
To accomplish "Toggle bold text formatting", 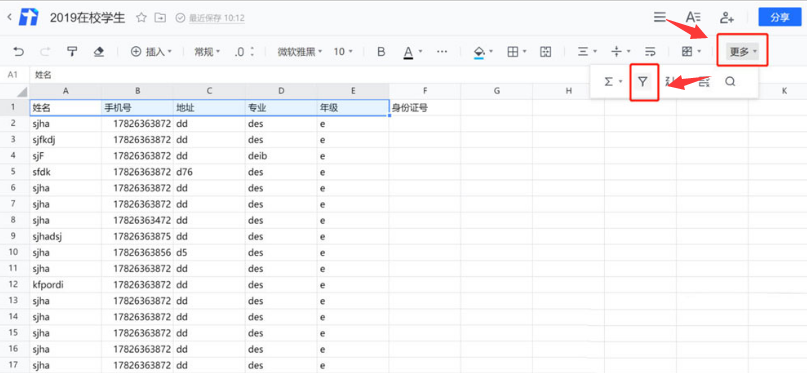I will [381, 51].
